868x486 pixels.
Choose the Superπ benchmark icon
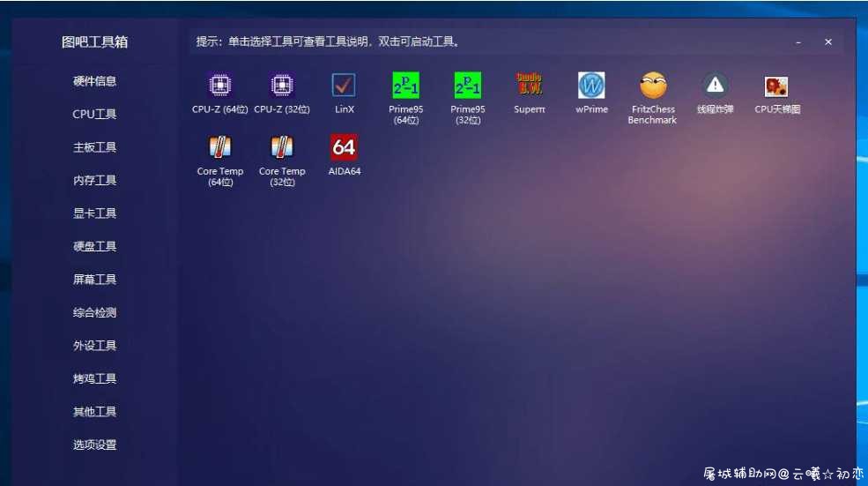point(530,84)
